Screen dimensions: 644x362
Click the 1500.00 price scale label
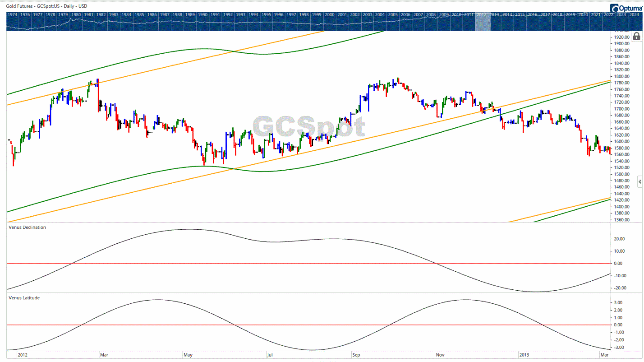pos(622,174)
